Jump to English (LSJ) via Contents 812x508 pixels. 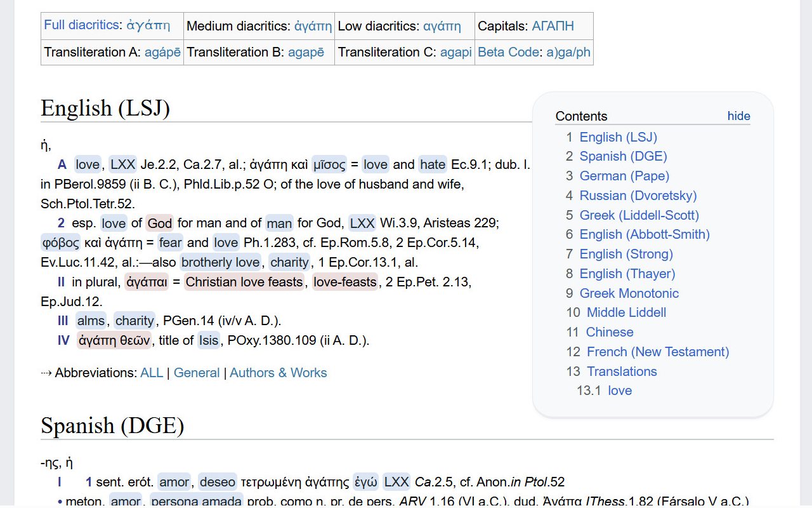pos(619,137)
